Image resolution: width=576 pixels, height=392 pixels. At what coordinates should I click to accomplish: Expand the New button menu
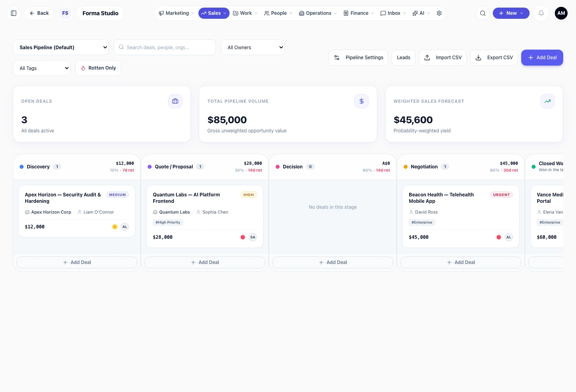(x=511, y=13)
